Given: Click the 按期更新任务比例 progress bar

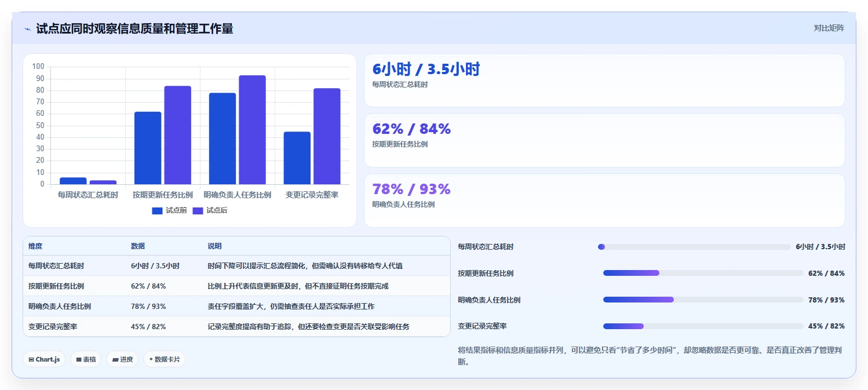Looking at the screenshot, I should click(x=703, y=273).
